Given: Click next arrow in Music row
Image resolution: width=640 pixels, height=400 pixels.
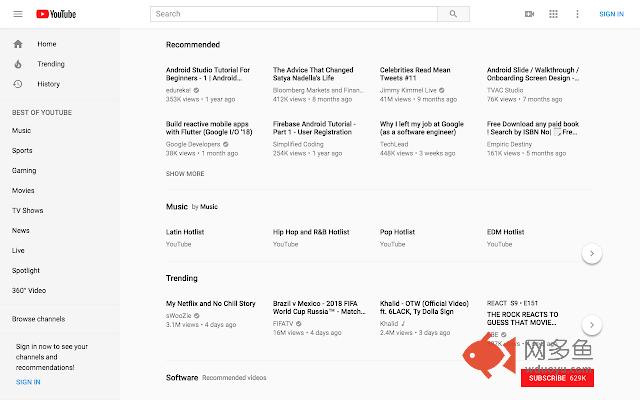Looking at the screenshot, I should point(592,253).
